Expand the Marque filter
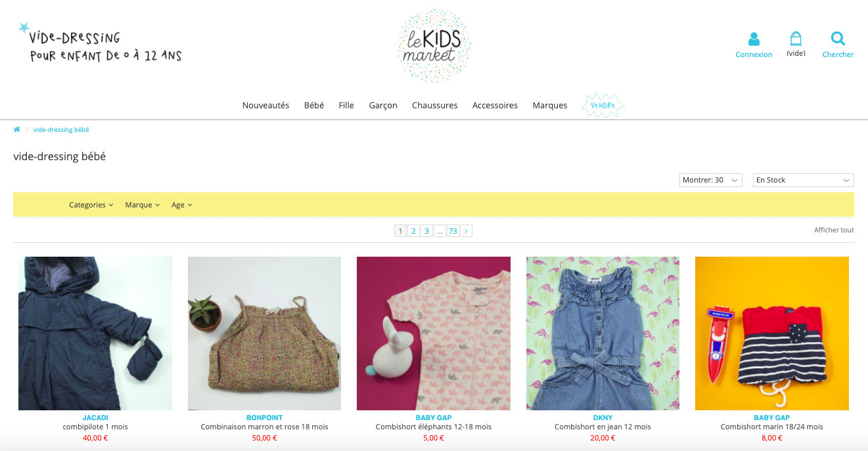This screenshot has width=868, height=451. point(143,205)
